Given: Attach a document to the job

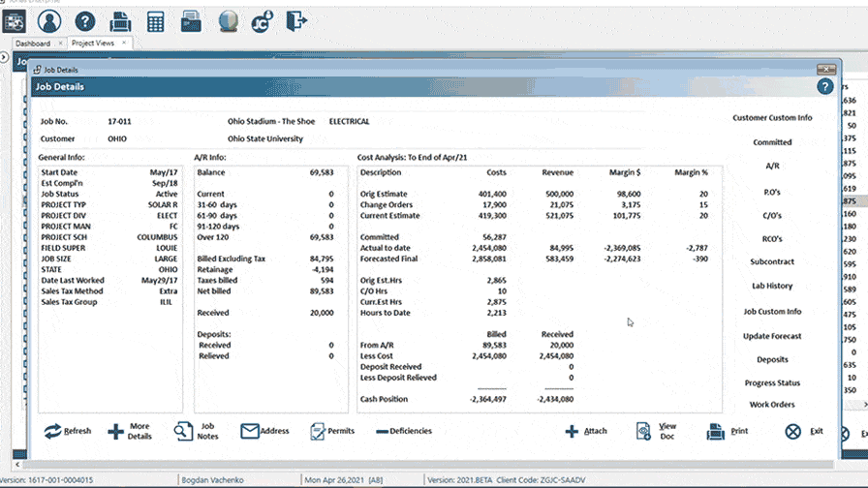Looking at the screenshot, I should (x=586, y=431).
